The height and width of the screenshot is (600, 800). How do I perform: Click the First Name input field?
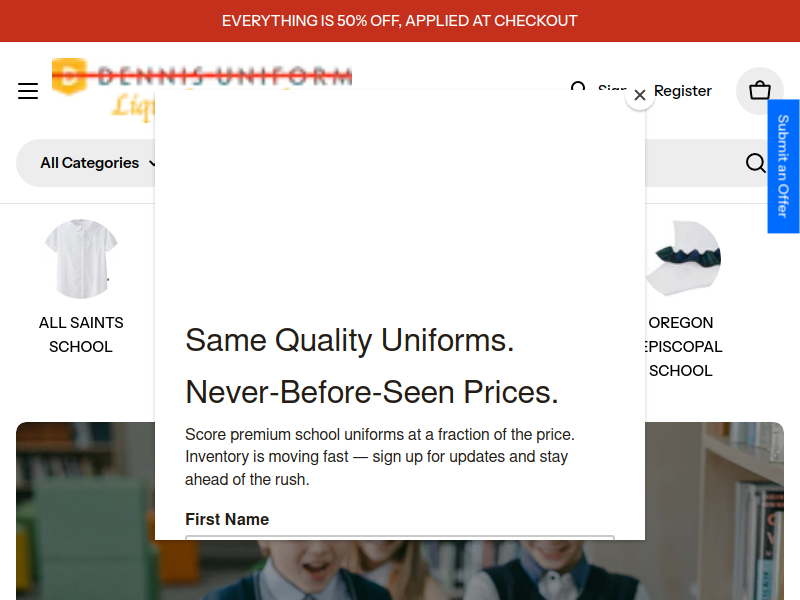400,538
